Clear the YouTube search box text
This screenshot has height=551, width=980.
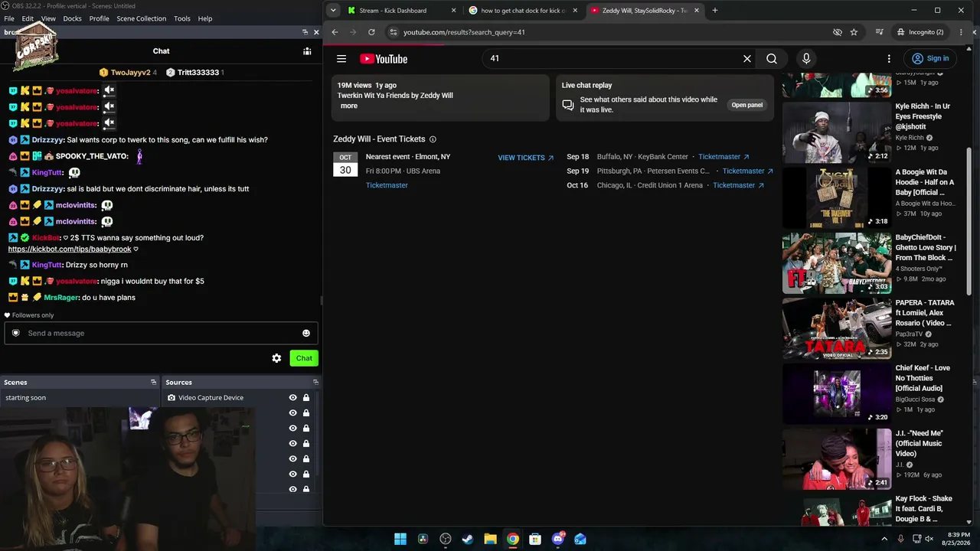[747, 59]
